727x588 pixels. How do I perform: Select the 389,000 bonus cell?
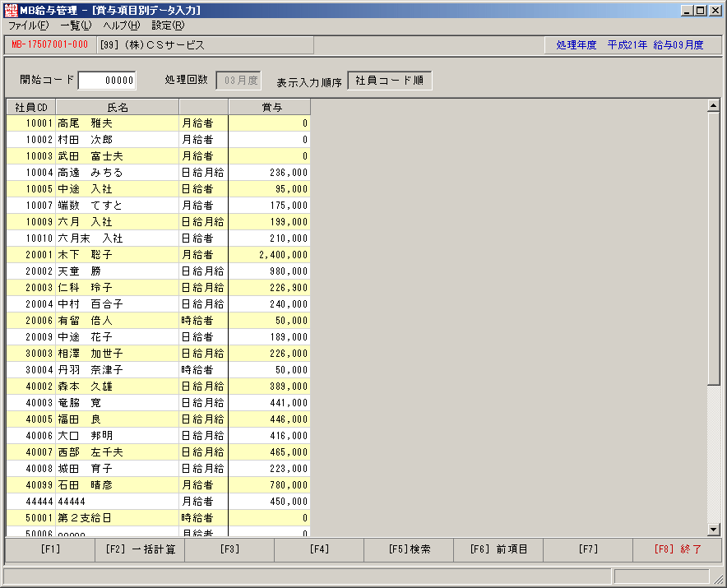click(270, 387)
